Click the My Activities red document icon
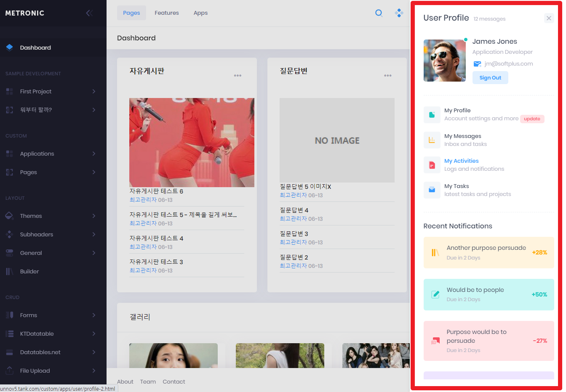Screen dimensions: 566x392 pyautogui.click(x=432, y=165)
